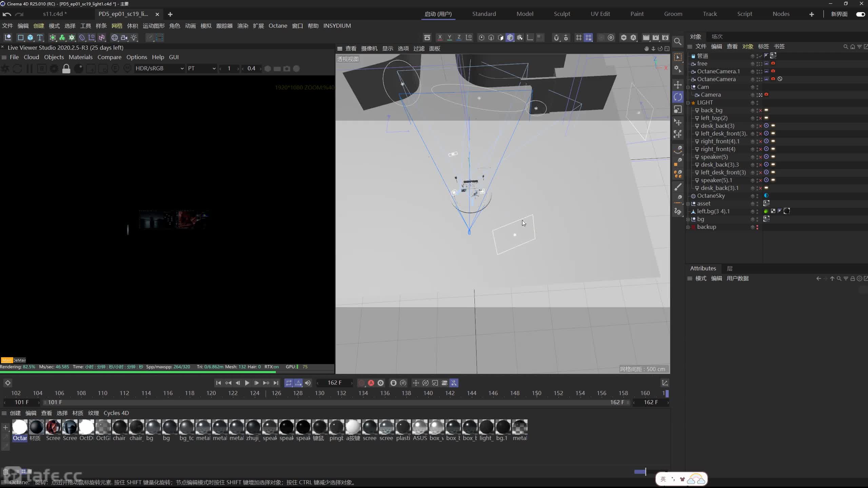Open the Windows IME language indicator
The width and height of the screenshot is (868, 488).
point(663,479)
